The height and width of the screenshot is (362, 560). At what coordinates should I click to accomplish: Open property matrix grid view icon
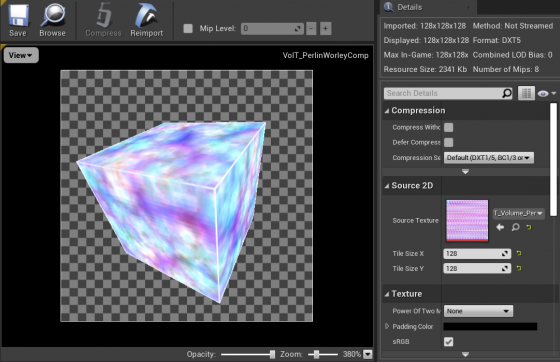click(526, 93)
